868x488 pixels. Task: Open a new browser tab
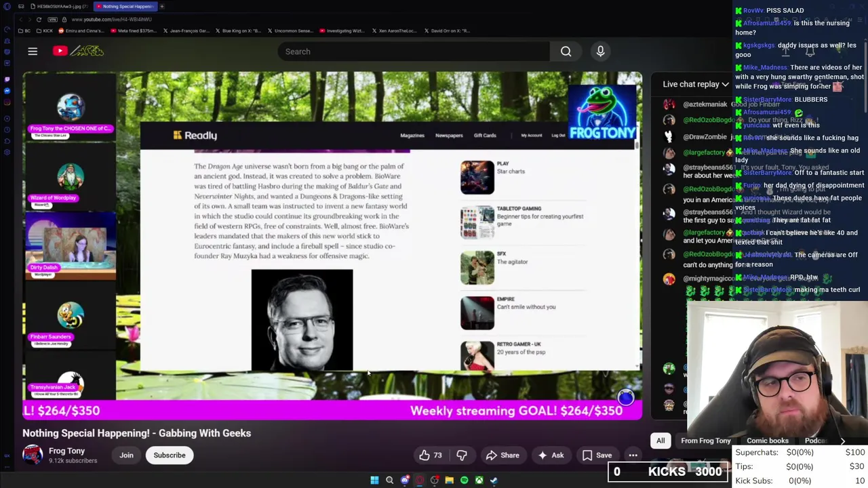161,6
